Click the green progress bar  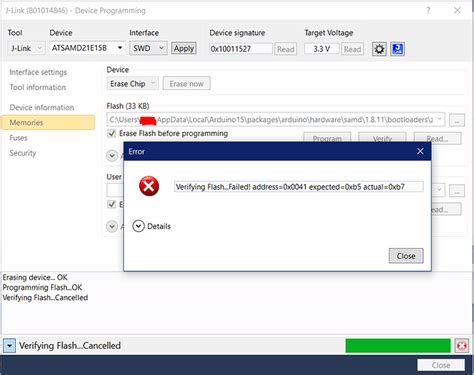click(398, 346)
